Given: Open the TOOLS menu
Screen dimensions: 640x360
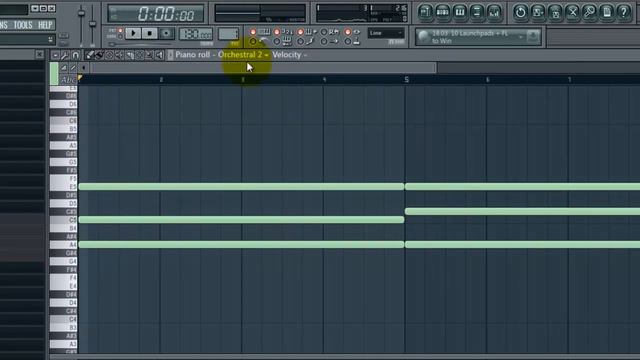Looking at the screenshot, I should 23,25.
